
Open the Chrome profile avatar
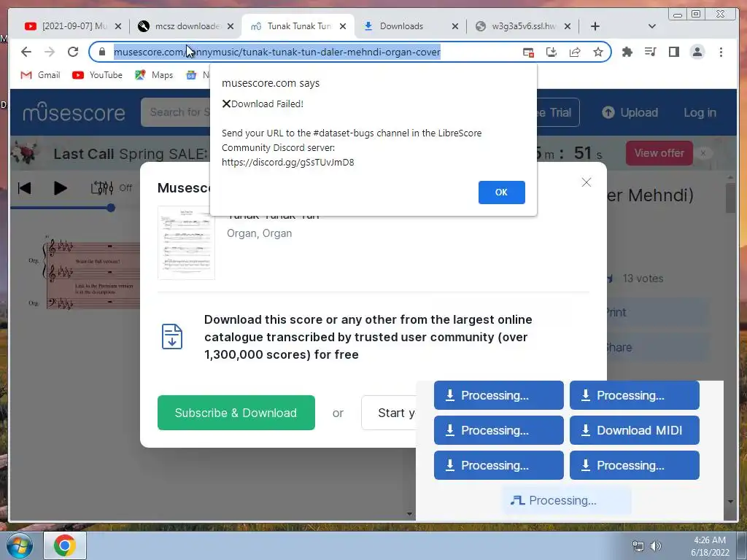click(697, 52)
